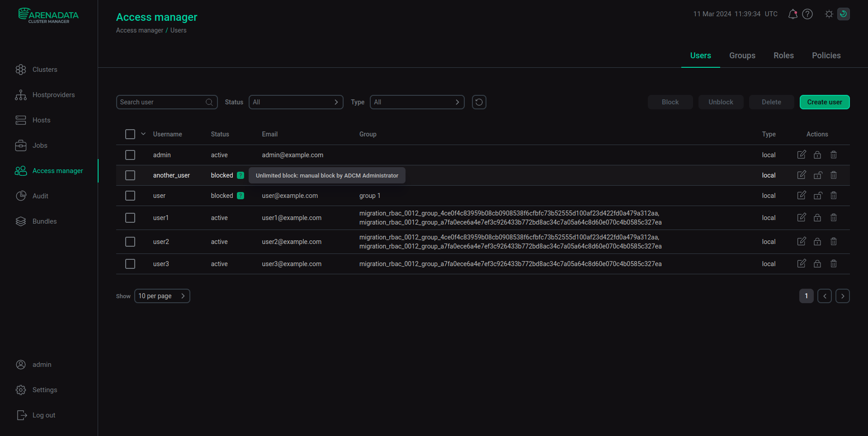Viewport: 868px width, 436px height.
Task: Go to the next page arrow
Action: 842,296
